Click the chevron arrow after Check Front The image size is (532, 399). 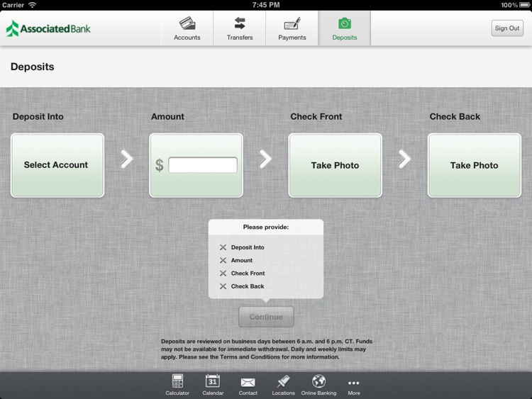[404, 159]
